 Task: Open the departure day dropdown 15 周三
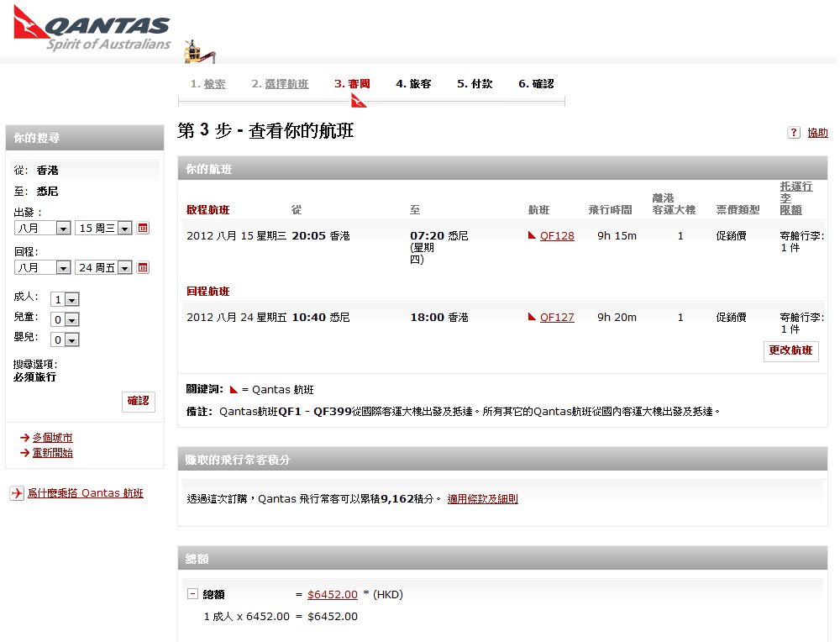[x=103, y=228]
